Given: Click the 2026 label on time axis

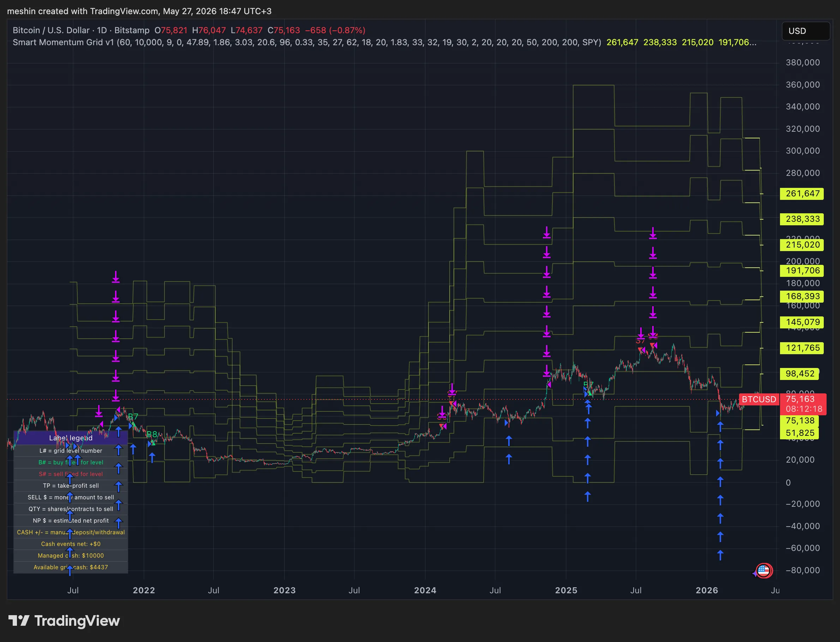Looking at the screenshot, I should [707, 590].
